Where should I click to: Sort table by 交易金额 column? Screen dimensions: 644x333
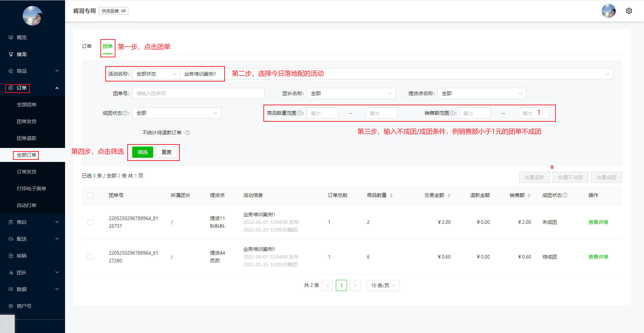tap(449, 196)
